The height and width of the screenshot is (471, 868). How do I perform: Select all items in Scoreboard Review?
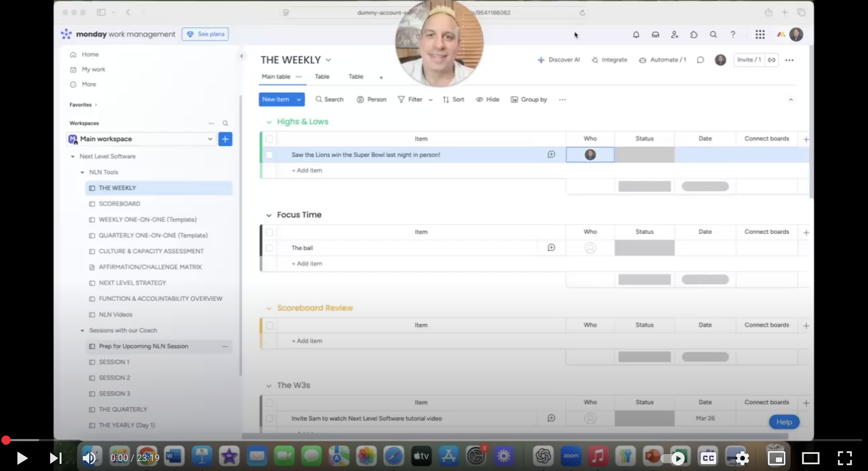[269, 325]
